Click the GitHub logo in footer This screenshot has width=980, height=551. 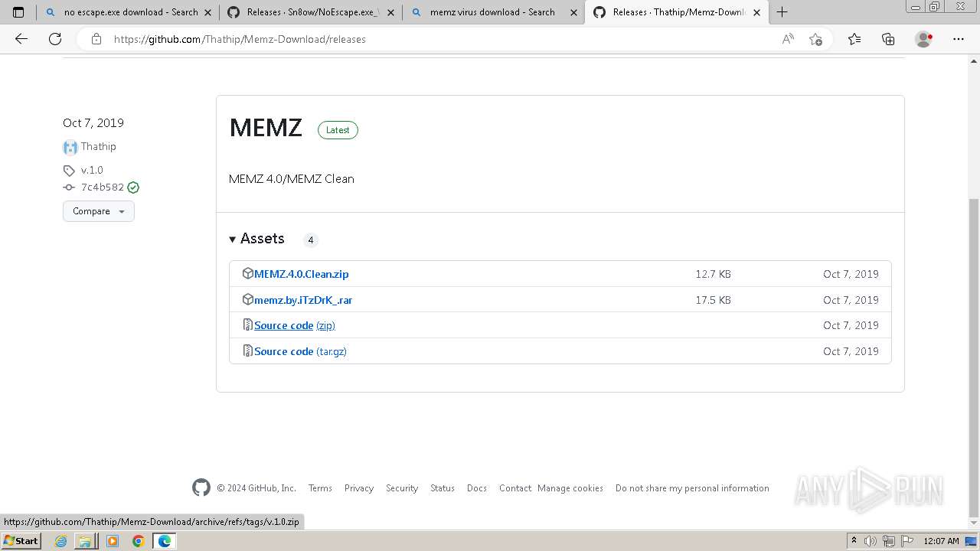coord(201,487)
